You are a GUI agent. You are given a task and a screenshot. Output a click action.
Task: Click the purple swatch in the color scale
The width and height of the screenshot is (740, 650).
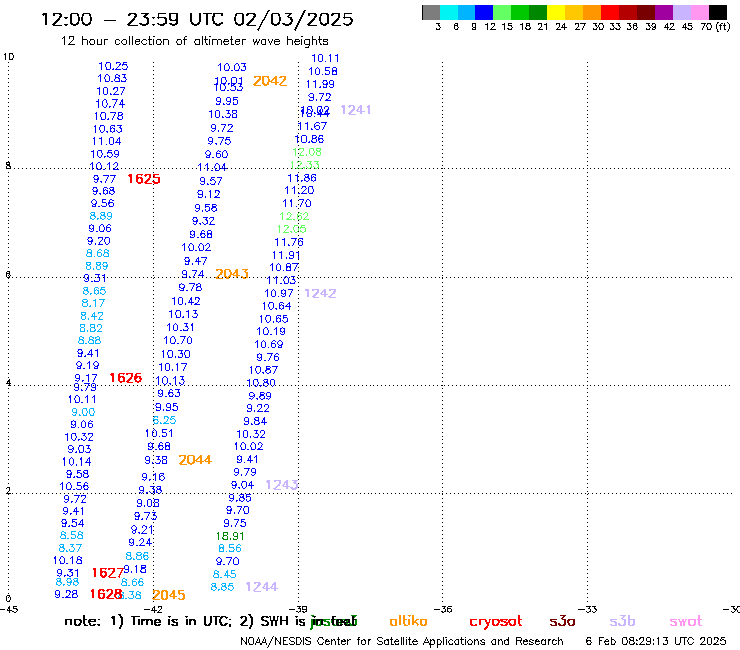664,12
